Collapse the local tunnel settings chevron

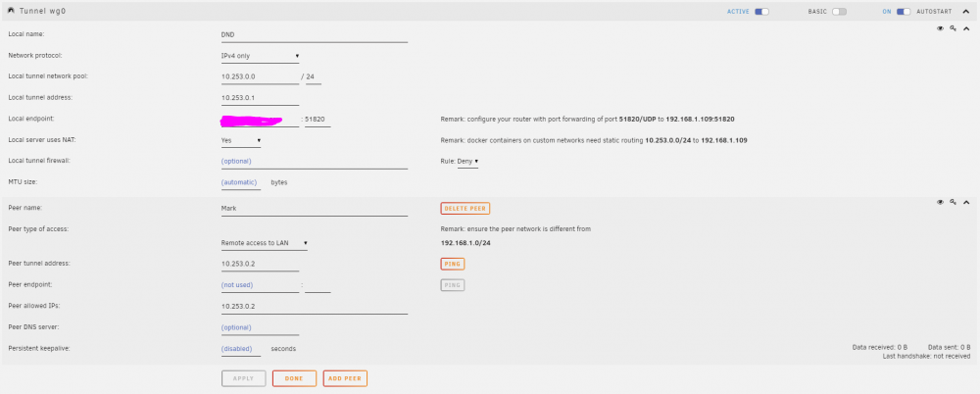tap(966, 28)
